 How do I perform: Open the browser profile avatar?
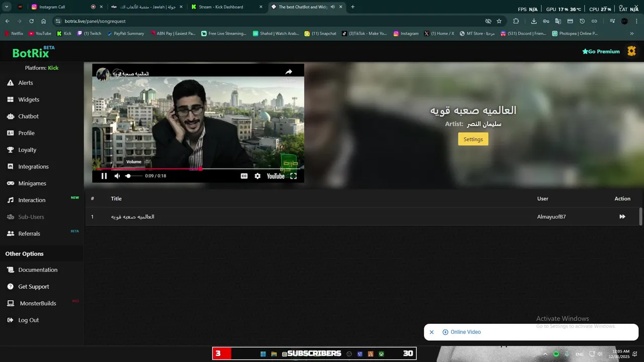click(624, 21)
